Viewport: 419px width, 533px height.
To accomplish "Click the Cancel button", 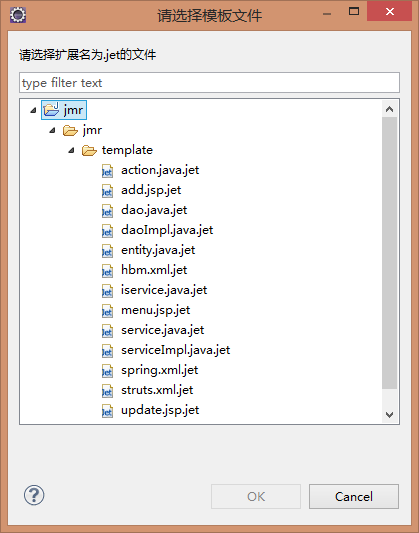I will click(354, 496).
